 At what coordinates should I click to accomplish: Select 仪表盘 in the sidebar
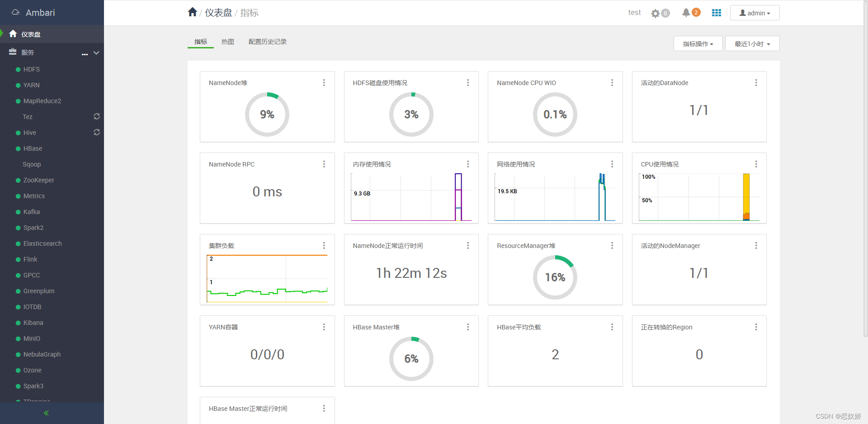coord(52,34)
